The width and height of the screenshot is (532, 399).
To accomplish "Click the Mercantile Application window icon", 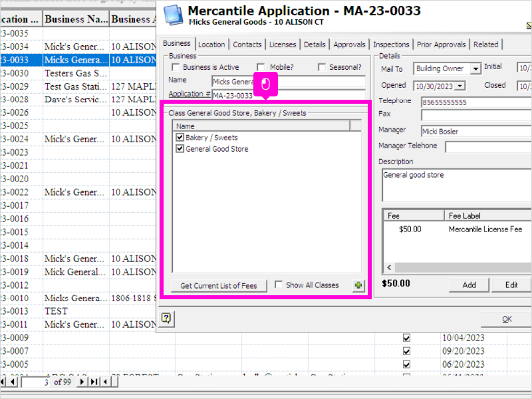I will click(x=174, y=15).
